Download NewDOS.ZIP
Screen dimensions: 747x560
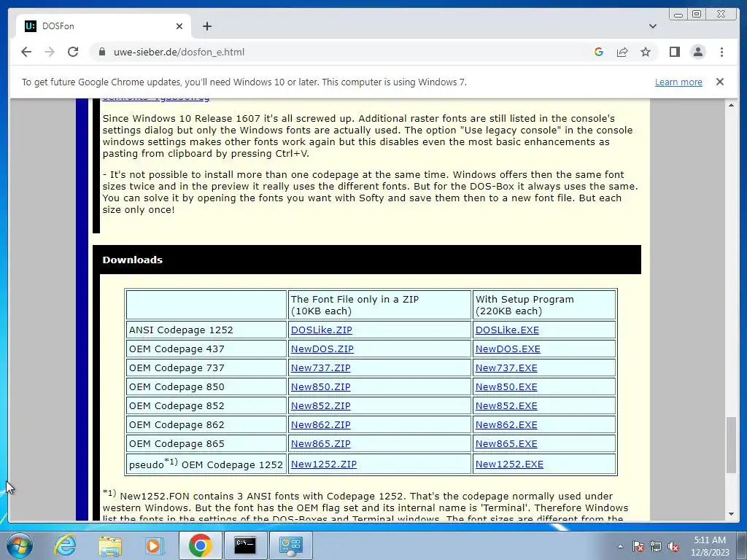click(x=322, y=349)
